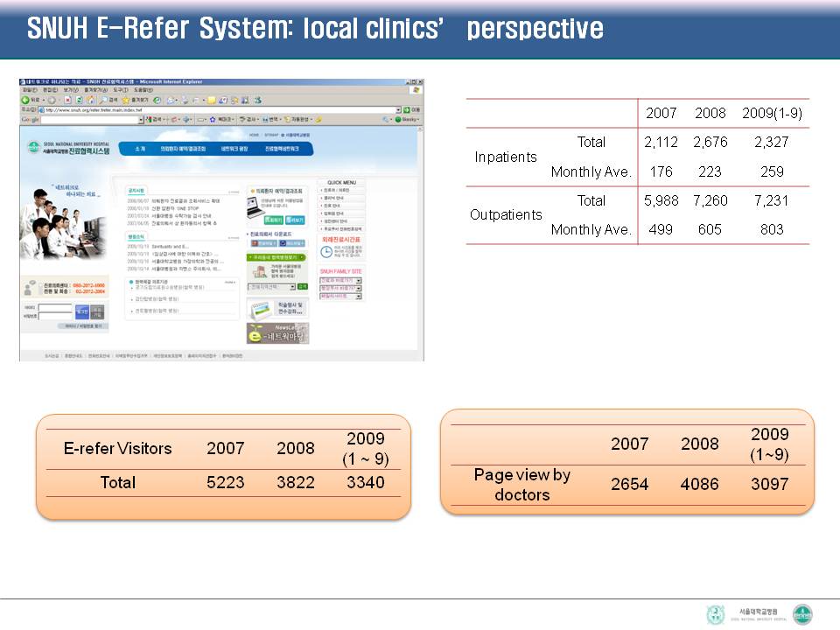Click the Outpatients 2007 total value 5,988
840x630 pixels.
[661, 200]
